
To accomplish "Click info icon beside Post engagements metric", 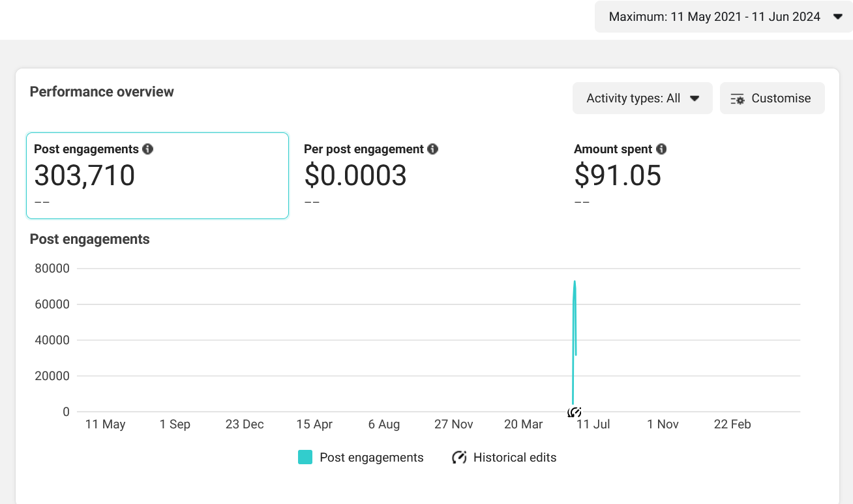I will [148, 149].
